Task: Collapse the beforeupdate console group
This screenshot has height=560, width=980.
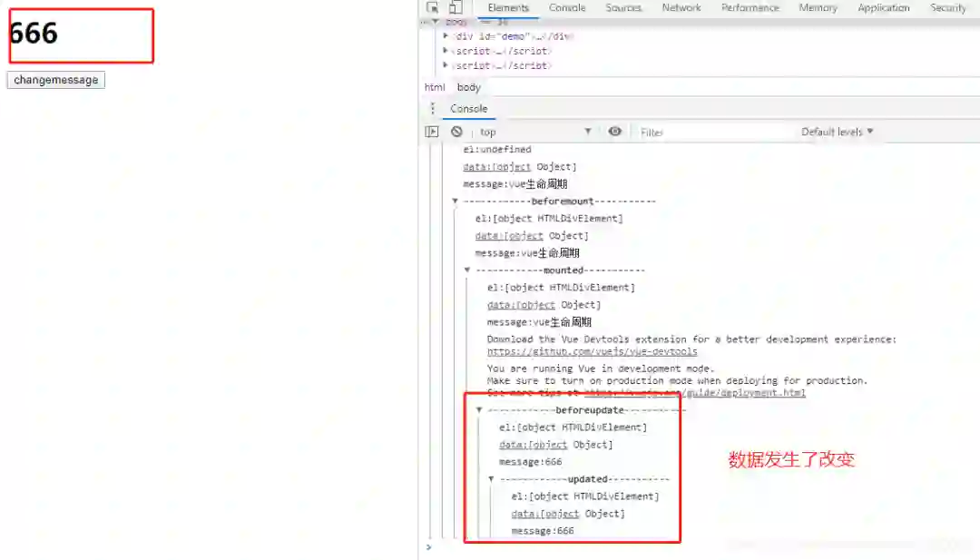Action: click(479, 410)
